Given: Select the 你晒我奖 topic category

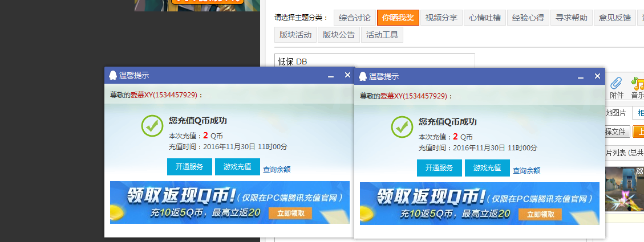Looking at the screenshot, I should [x=398, y=18].
